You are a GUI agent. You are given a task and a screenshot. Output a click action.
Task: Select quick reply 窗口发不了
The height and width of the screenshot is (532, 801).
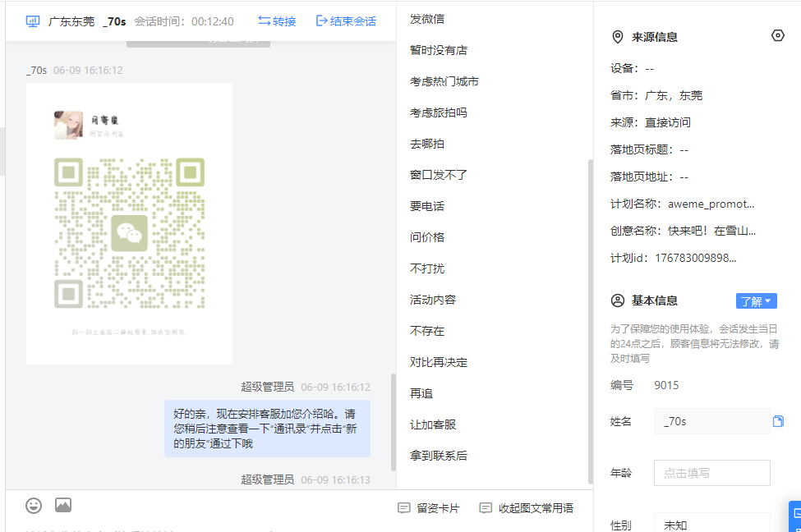tap(439, 175)
